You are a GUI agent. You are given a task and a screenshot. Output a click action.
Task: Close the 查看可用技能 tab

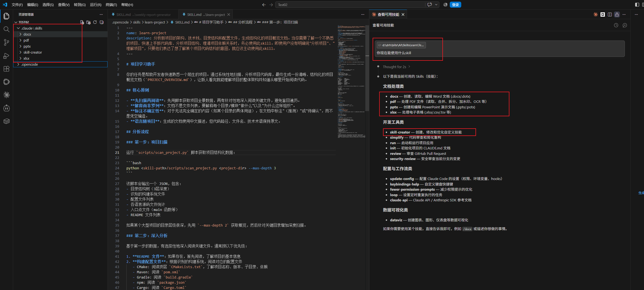click(x=403, y=14)
